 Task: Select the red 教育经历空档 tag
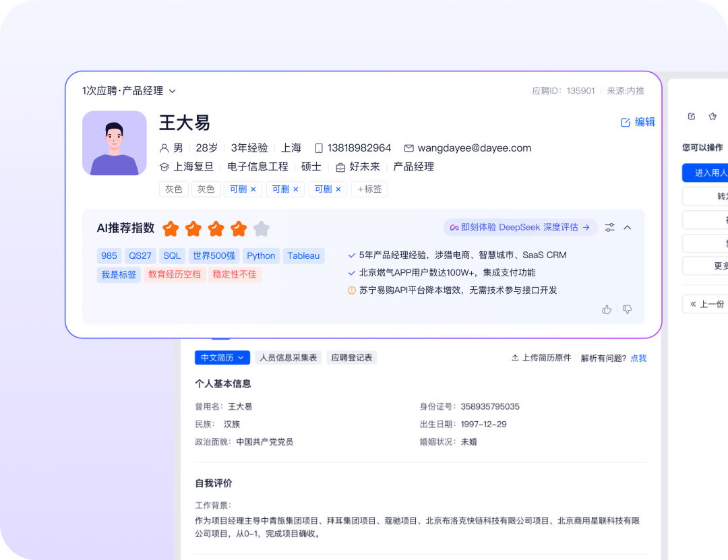coord(175,274)
